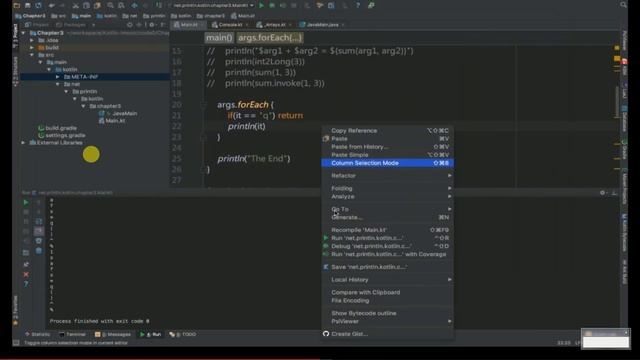The image size is (640, 360).
Task: Rerun program with green arrow in Run panel
Action: (x=26, y=202)
